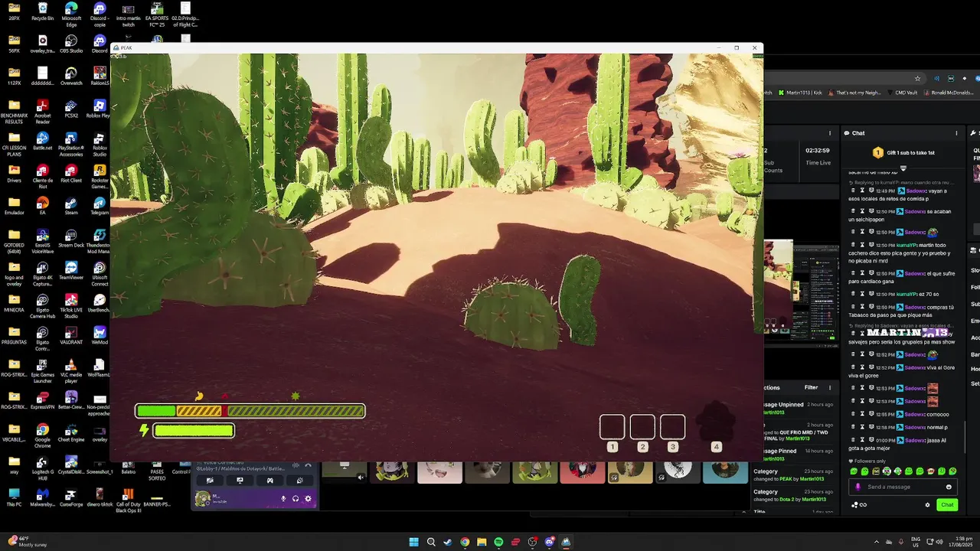Expand the Gift 1 sub banner arrow
Viewport: 980px width, 551px height.
point(903,168)
